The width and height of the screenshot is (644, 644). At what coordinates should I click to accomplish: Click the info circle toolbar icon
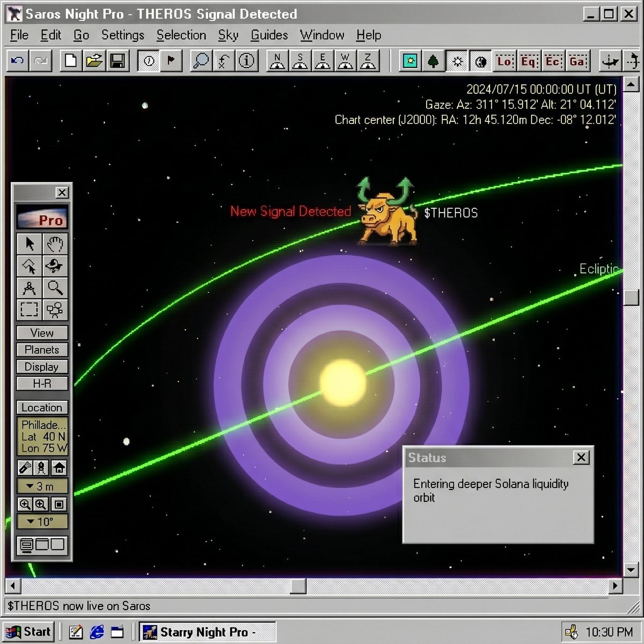point(247,61)
